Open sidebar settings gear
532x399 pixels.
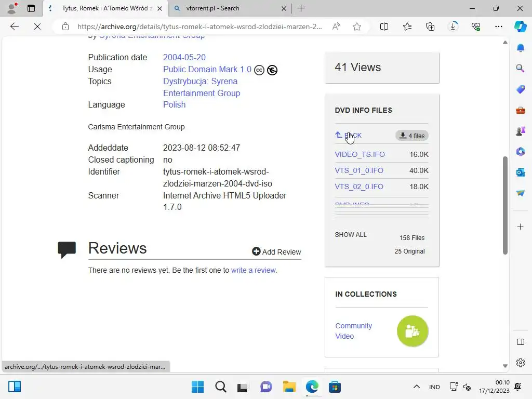(521, 363)
